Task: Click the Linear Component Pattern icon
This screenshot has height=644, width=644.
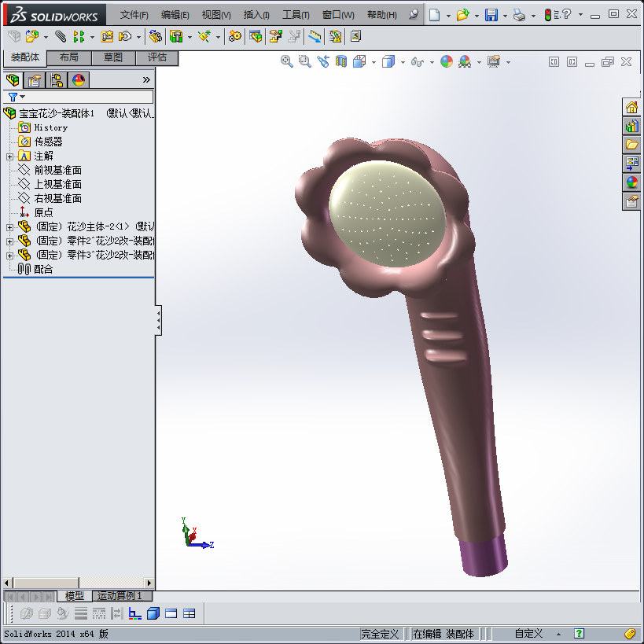Action: tap(79, 36)
